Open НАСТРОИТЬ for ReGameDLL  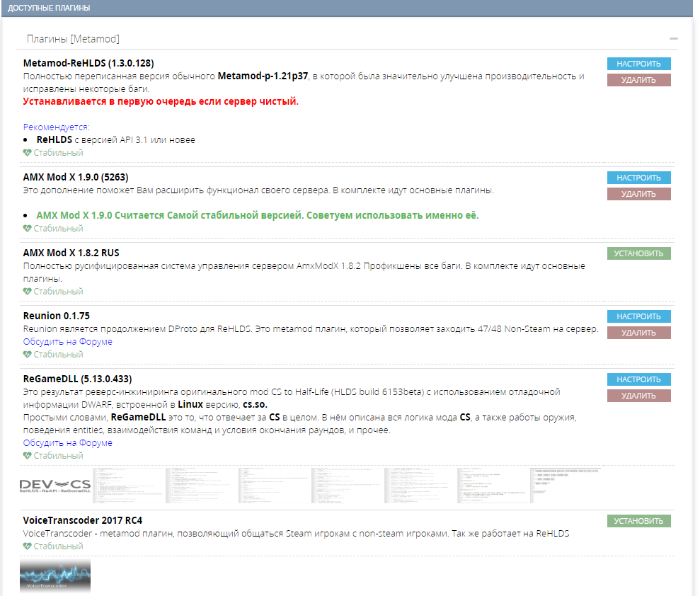point(639,379)
